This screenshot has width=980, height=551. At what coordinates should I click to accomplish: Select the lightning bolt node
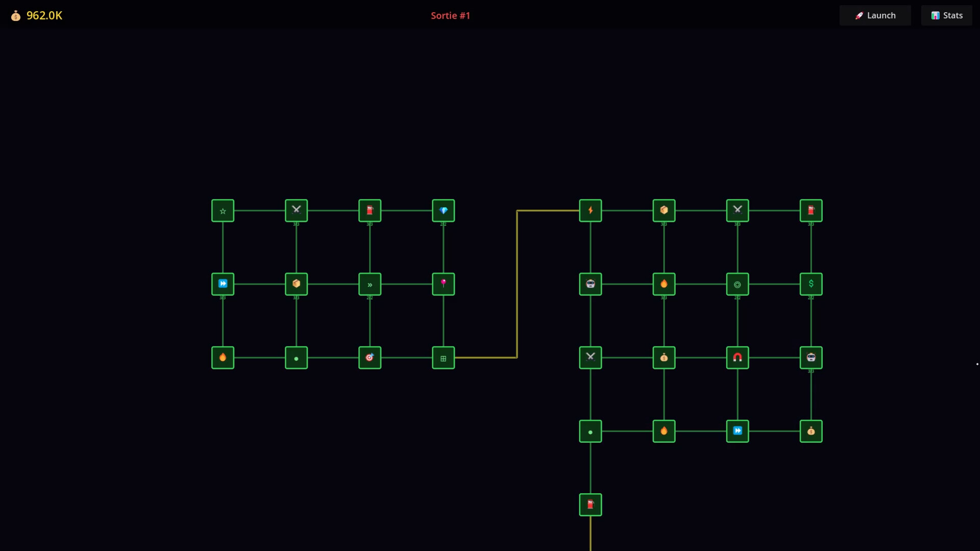pyautogui.click(x=590, y=211)
